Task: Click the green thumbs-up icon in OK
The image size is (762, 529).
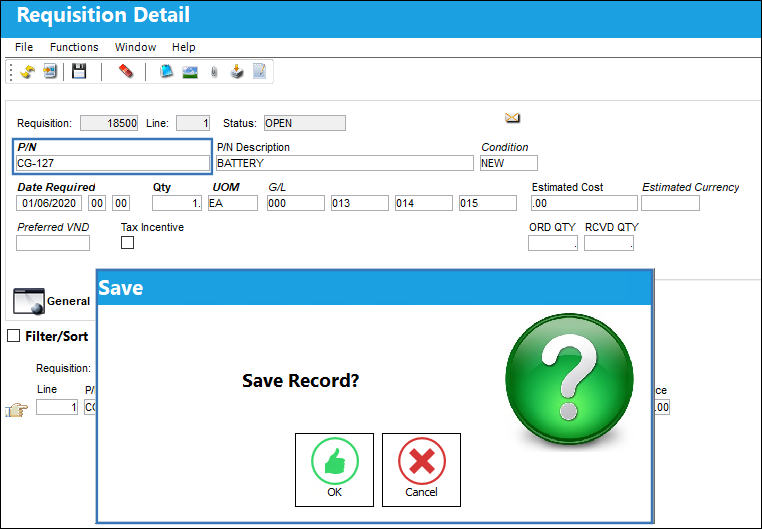Action: pos(335,461)
